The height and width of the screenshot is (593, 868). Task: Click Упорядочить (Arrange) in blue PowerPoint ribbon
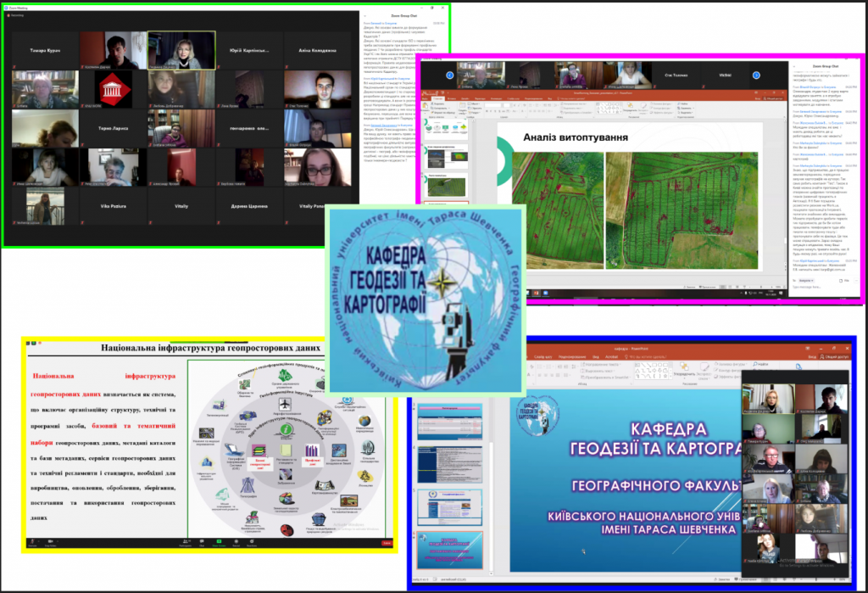coord(684,370)
